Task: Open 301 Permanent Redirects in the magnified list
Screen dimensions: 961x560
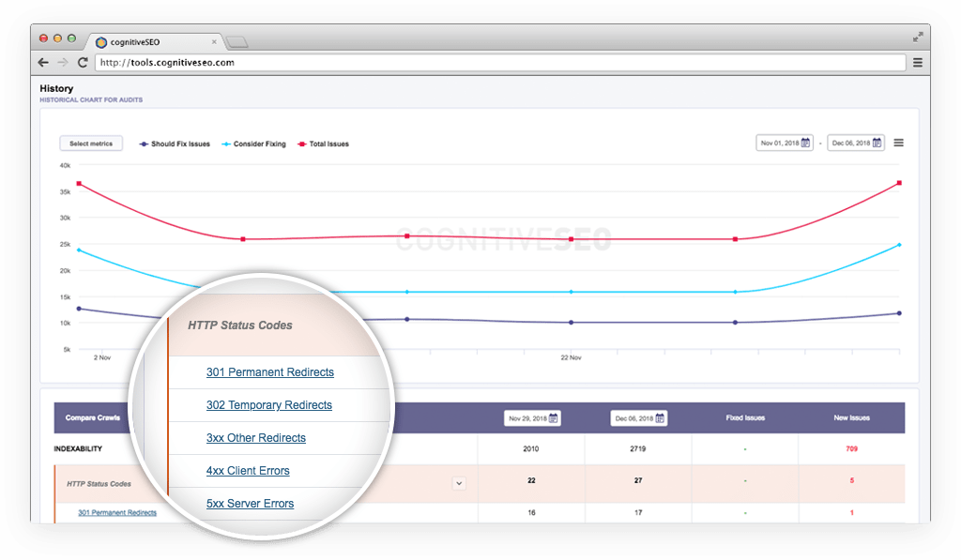Action: (x=270, y=371)
